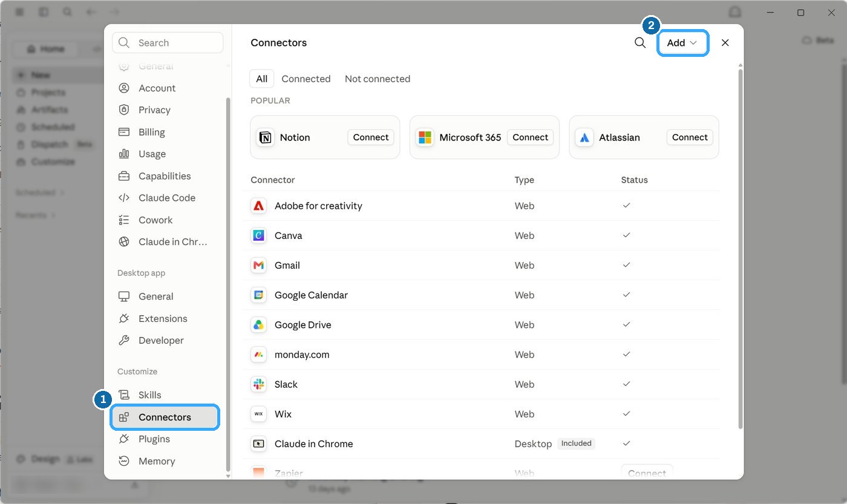Connect the Atlassian connector

[690, 137]
